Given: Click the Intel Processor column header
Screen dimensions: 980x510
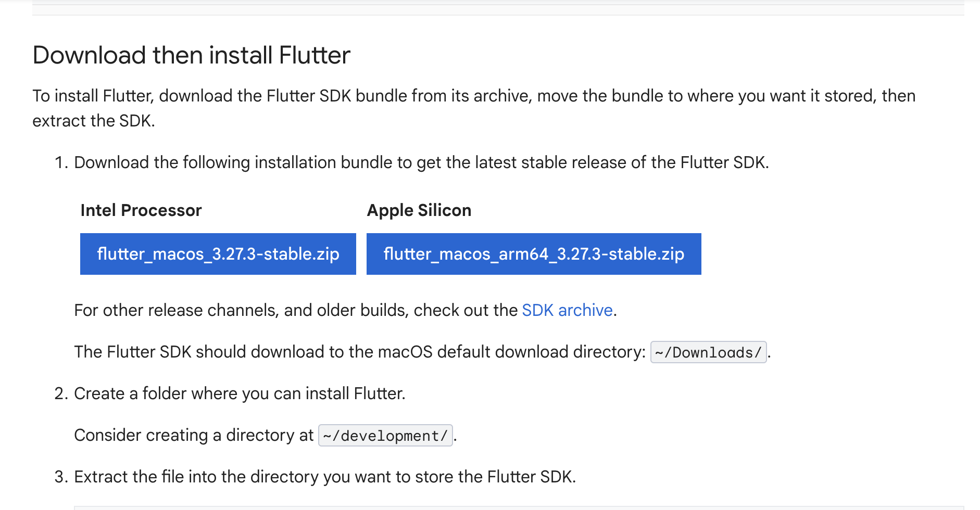Looking at the screenshot, I should (141, 210).
